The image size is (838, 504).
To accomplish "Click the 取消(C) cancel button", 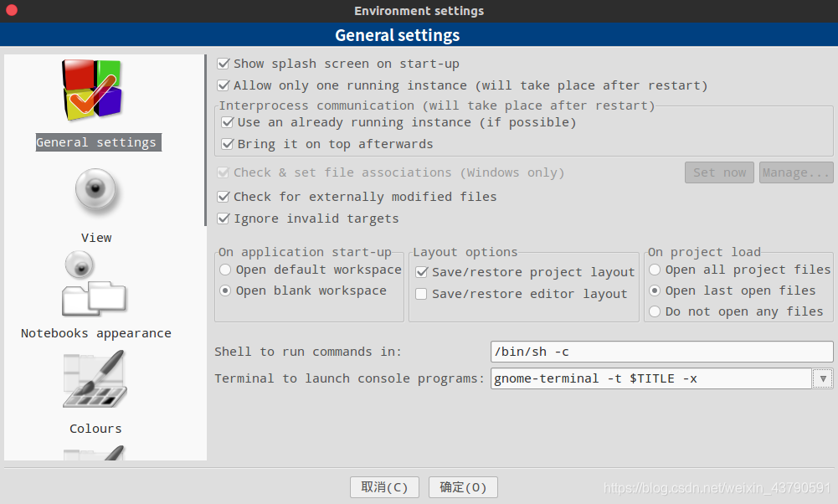I will (384, 487).
